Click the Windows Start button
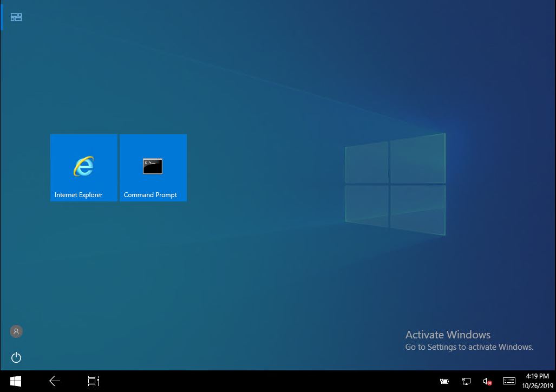 click(x=16, y=381)
